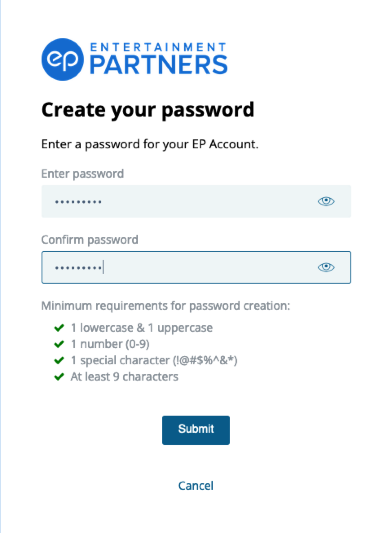The height and width of the screenshot is (533, 392).
Task: Click the Minimum requirements for password creation text
Action: tap(166, 306)
